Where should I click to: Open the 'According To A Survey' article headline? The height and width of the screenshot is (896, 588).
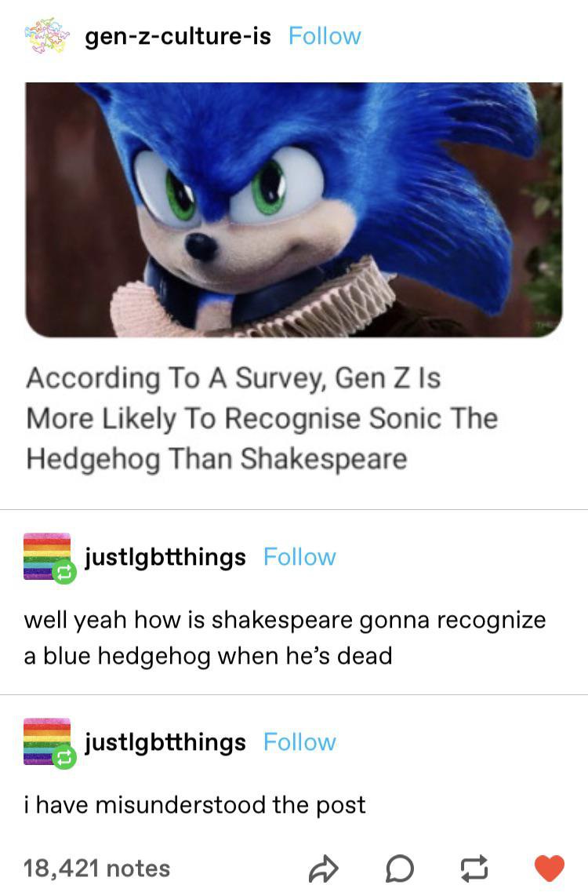point(262,419)
